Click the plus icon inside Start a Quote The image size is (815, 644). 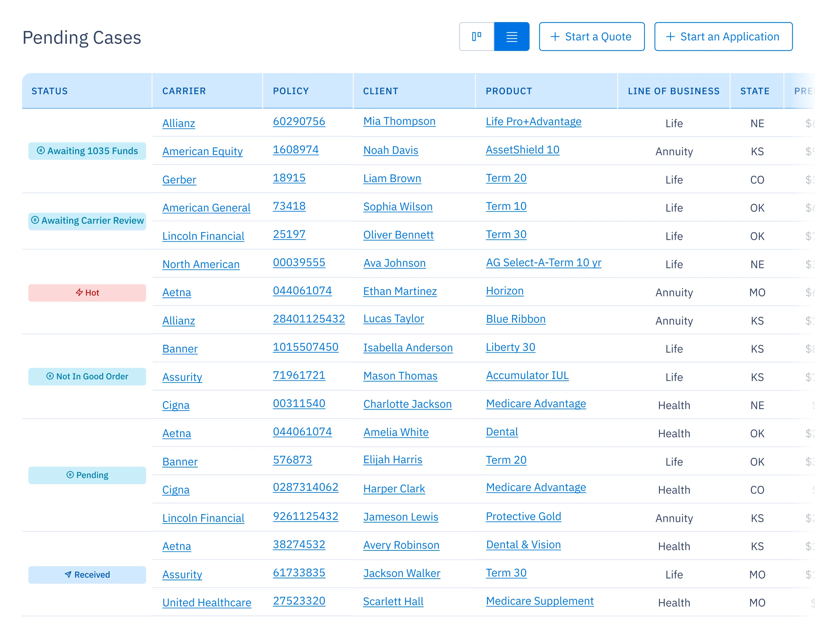click(555, 37)
